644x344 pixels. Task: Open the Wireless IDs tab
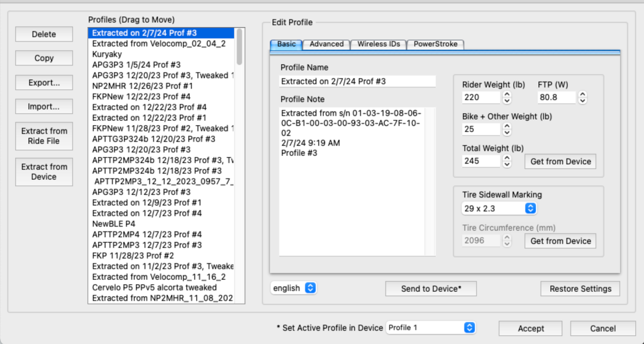[x=378, y=44]
